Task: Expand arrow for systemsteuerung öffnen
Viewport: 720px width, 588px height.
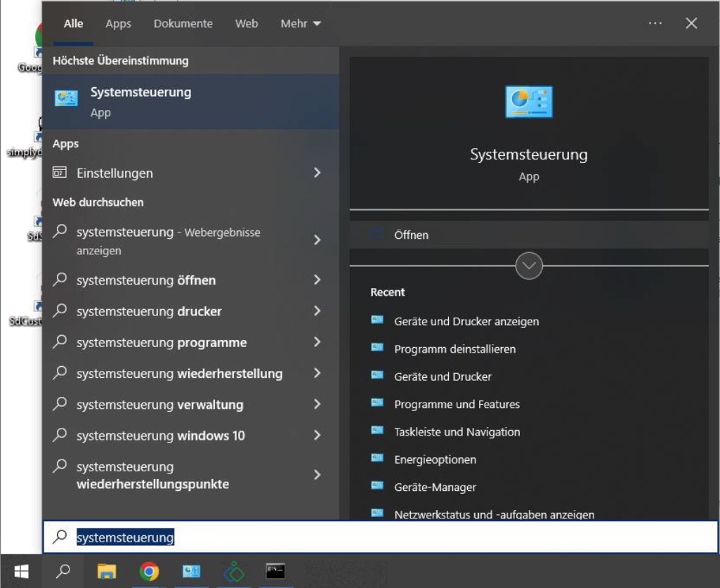Action: [318, 280]
